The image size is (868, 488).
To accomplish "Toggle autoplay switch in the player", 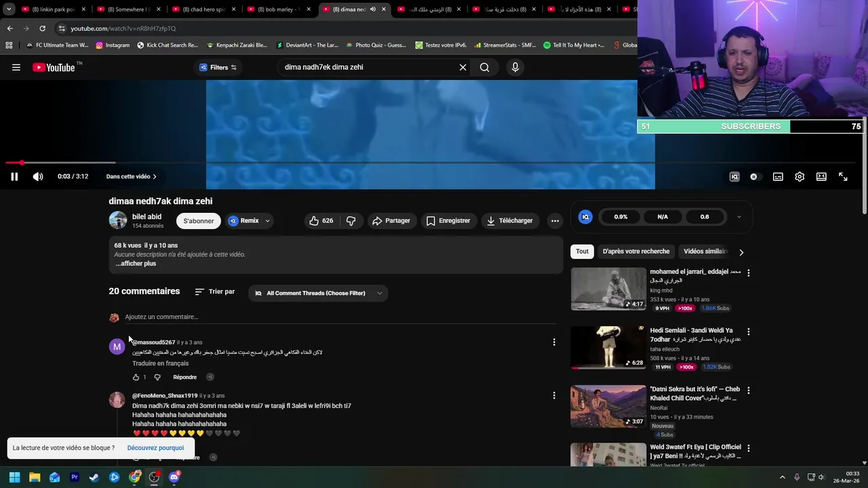I will 753,177.
